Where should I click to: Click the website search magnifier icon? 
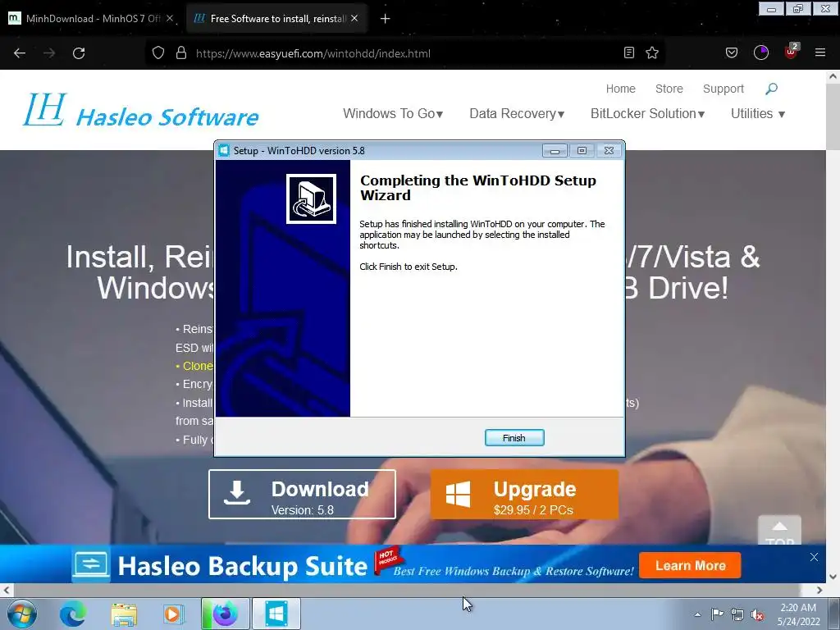pyautogui.click(x=771, y=89)
